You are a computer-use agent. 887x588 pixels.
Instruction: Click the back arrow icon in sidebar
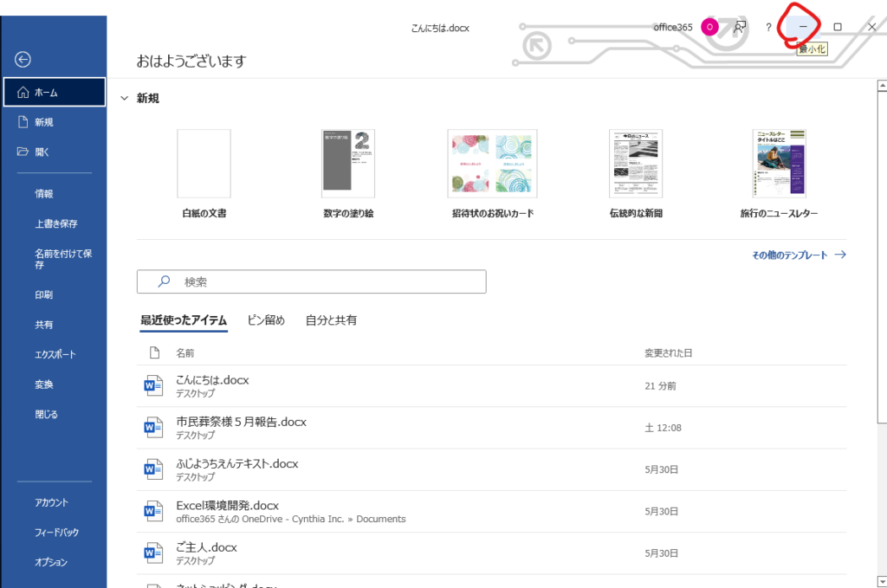pos(23,59)
